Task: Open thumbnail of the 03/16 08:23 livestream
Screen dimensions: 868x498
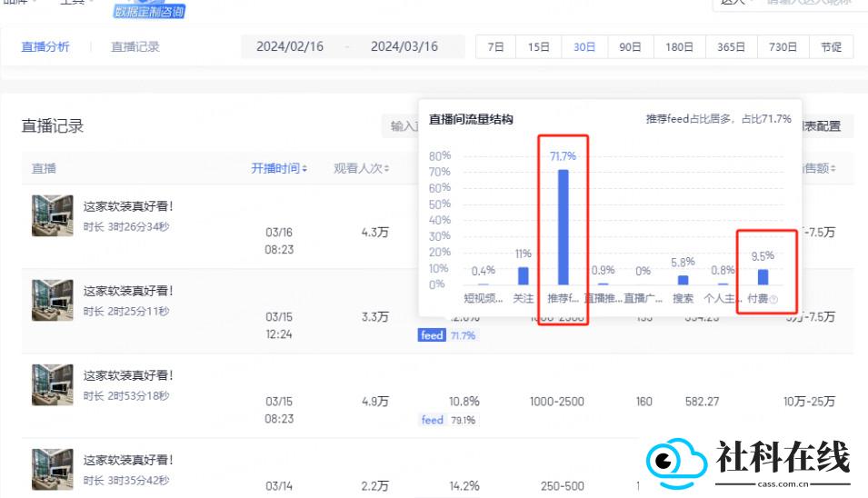Action: (53, 215)
